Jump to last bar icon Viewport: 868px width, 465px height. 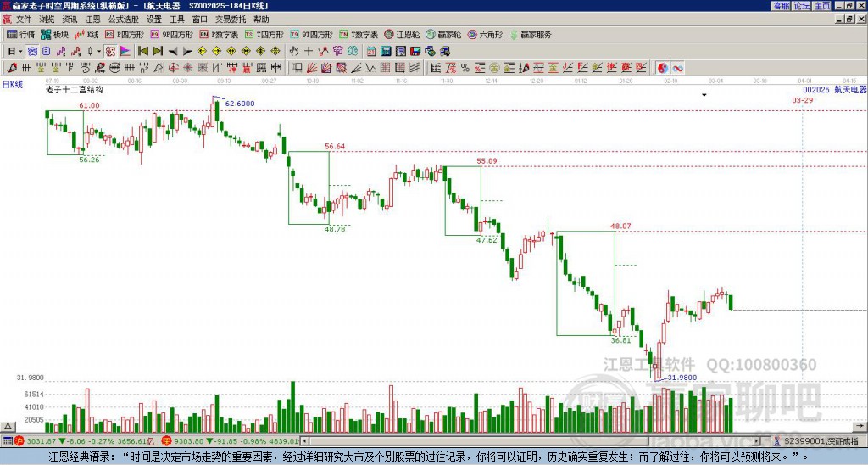pyautogui.click(x=158, y=51)
